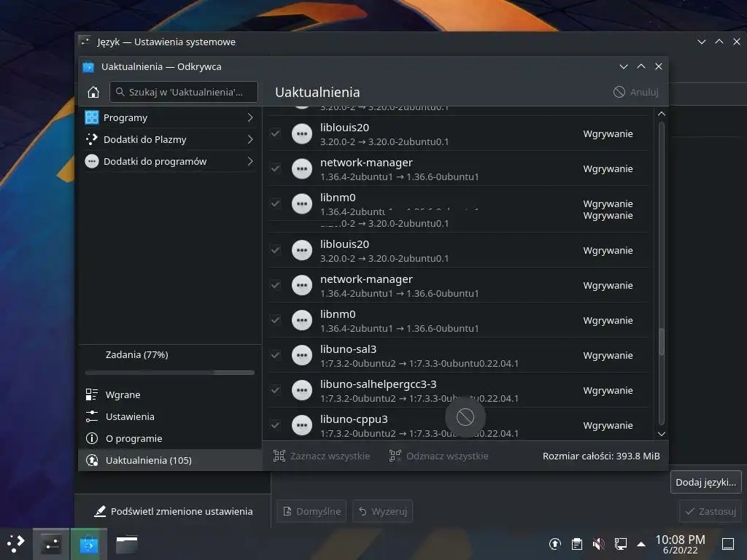The image size is (747, 560).
Task: Click the update list scrollbar thumb
Action: tap(661, 341)
